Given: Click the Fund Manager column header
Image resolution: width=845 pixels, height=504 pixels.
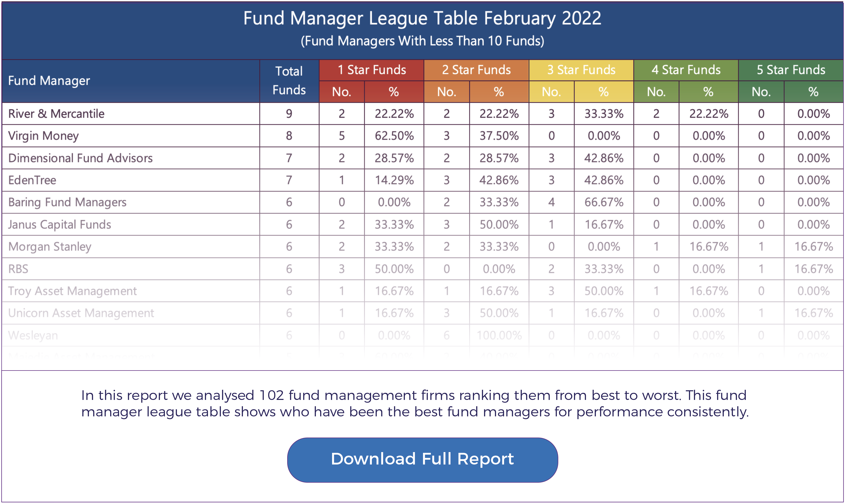Looking at the screenshot, I should [49, 81].
